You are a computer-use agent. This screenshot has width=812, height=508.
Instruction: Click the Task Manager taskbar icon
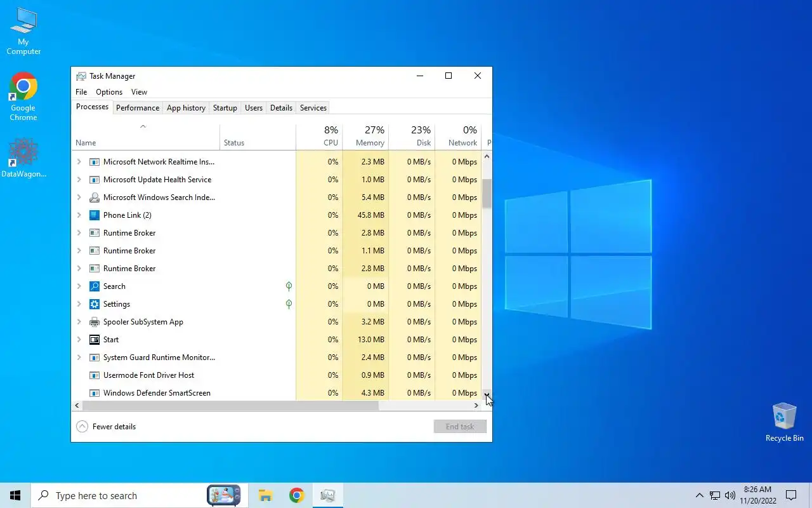[x=328, y=495]
